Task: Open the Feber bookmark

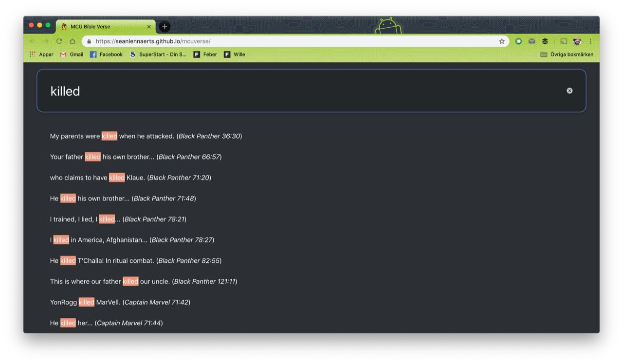Action: coord(205,55)
